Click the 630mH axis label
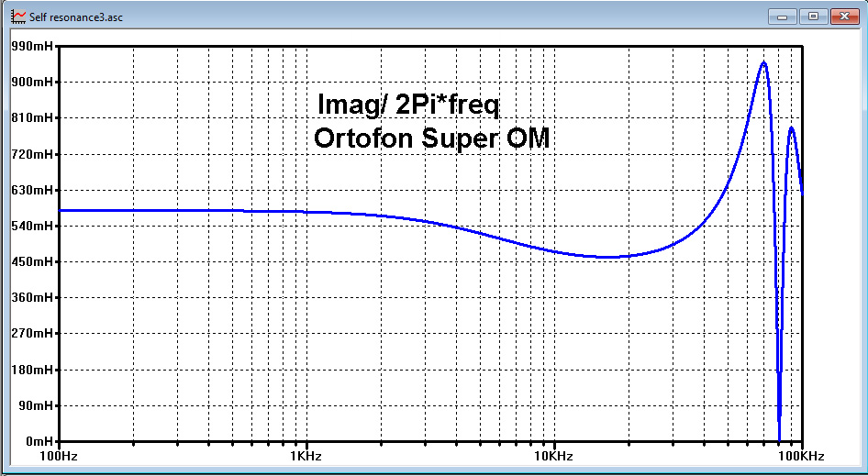 pos(32,191)
